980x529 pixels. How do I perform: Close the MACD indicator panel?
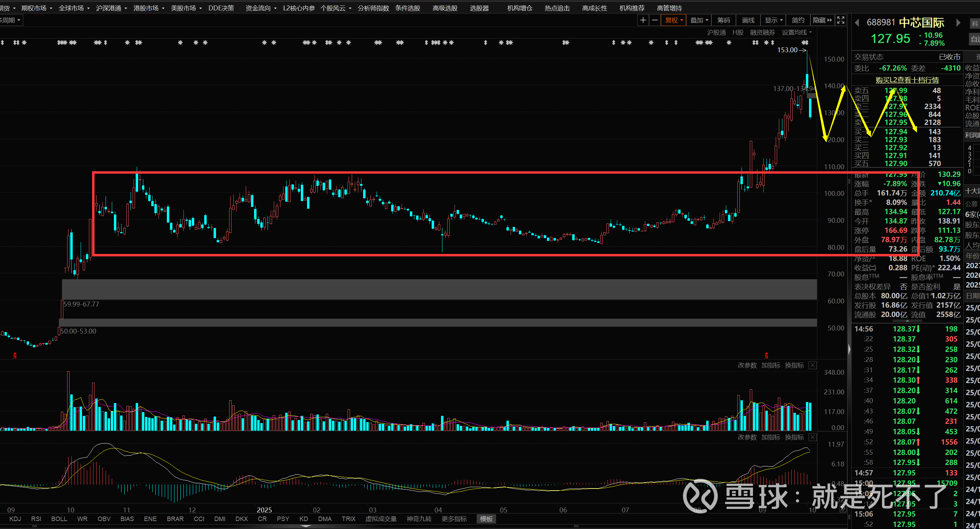(x=812, y=437)
